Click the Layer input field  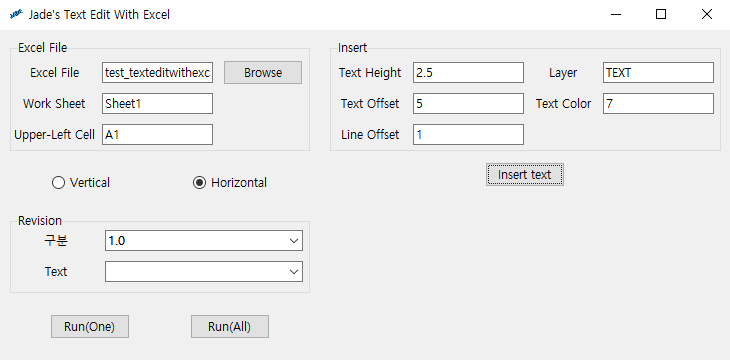point(658,73)
